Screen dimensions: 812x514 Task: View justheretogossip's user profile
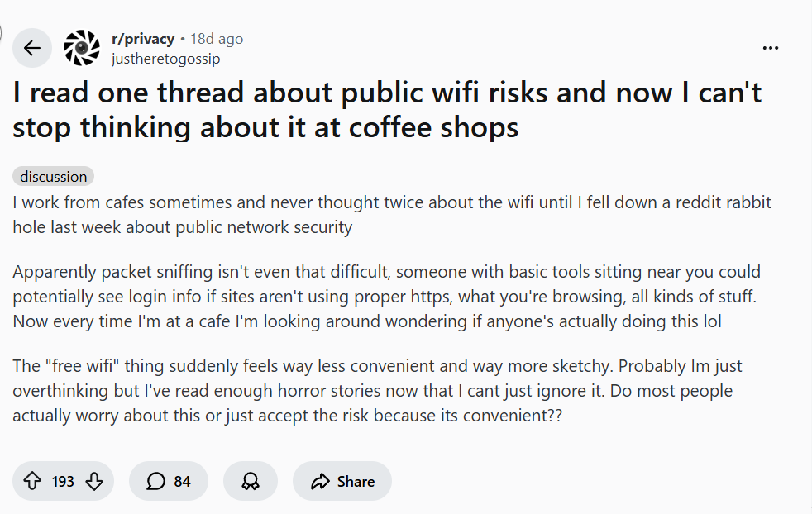pyautogui.click(x=165, y=59)
